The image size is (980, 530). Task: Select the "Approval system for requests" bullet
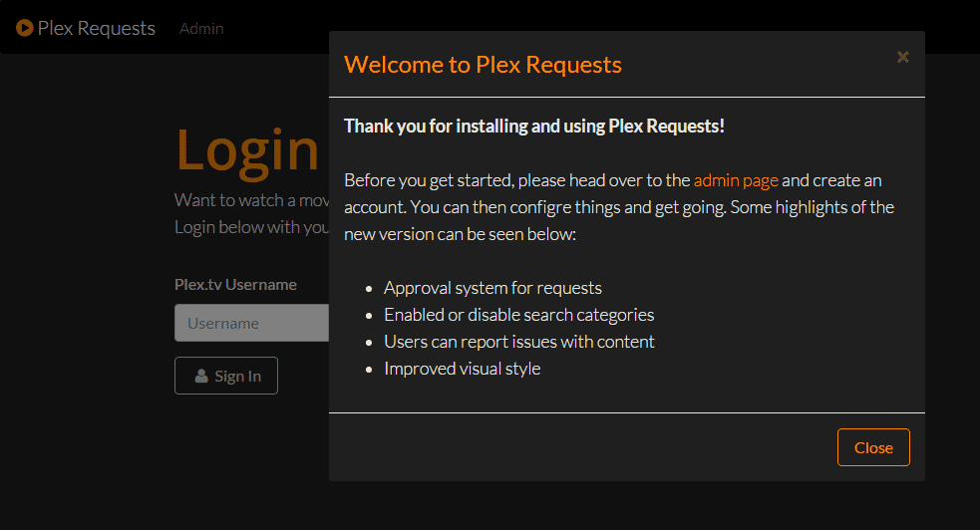pyautogui.click(x=492, y=288)
